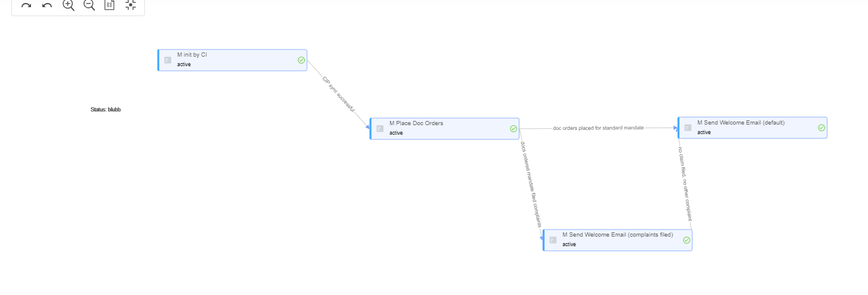
Task: Select the M init by CI node title
Action: pos(192,55)
